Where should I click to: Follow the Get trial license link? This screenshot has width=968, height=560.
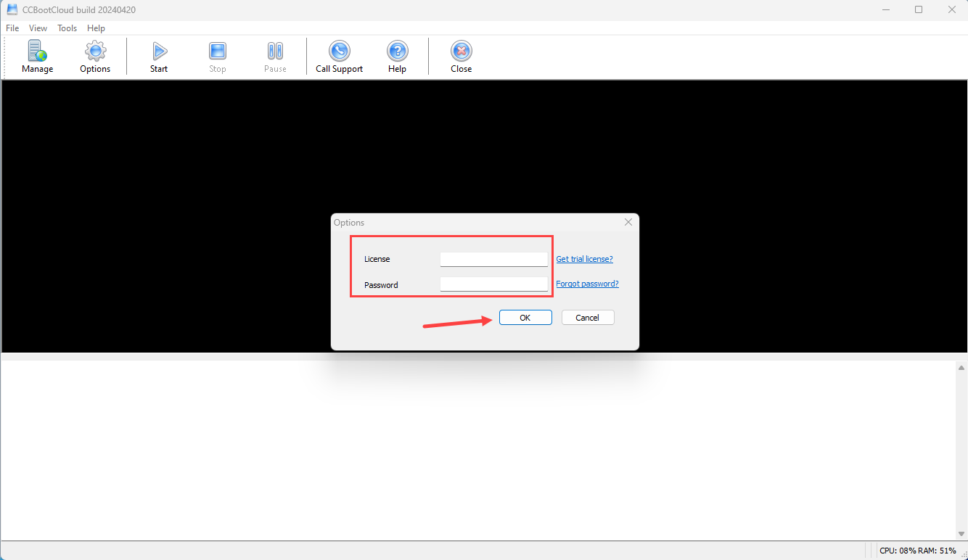point(584,259)
